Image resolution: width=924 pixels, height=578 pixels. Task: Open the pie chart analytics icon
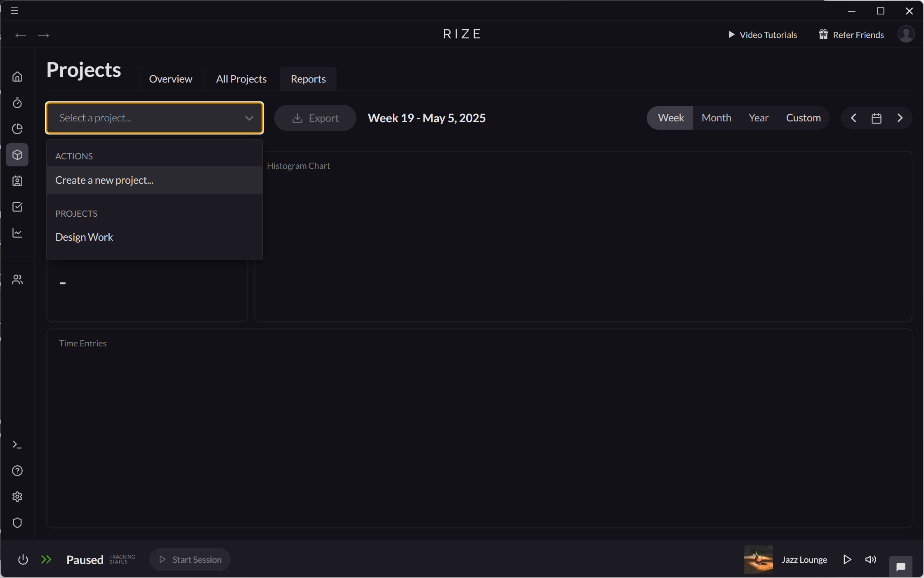pyautogui.click(x=17, y=129)
